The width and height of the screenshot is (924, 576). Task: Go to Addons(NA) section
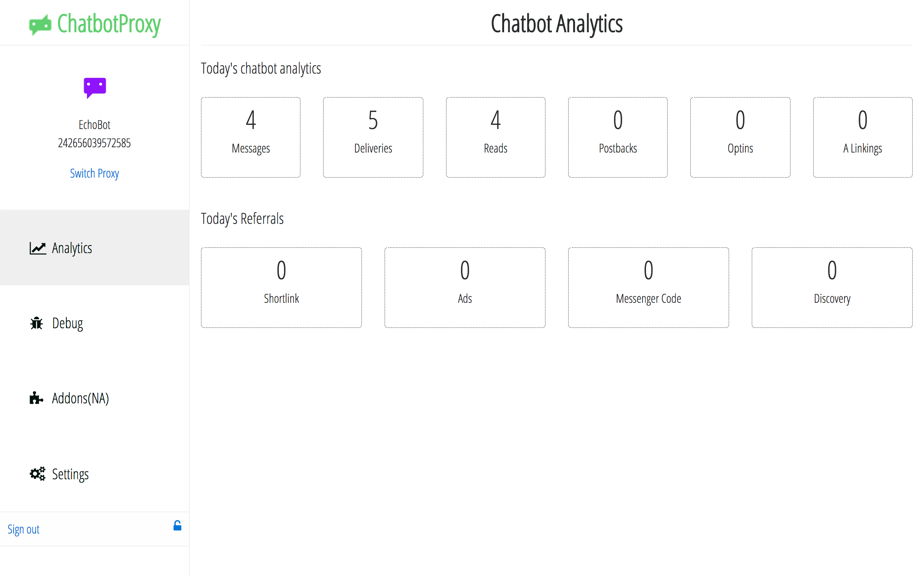click(80, 398)
